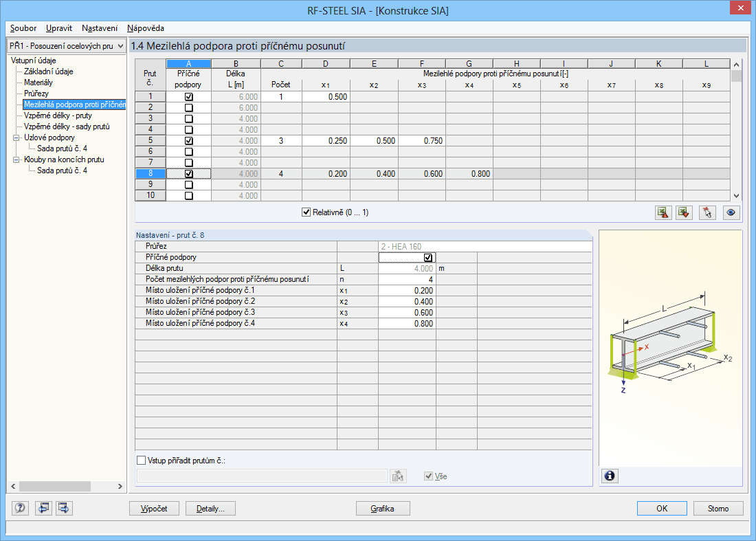Click the navigator horizontal scrollbar thumb
756x541 pixels.
[54, 487]
